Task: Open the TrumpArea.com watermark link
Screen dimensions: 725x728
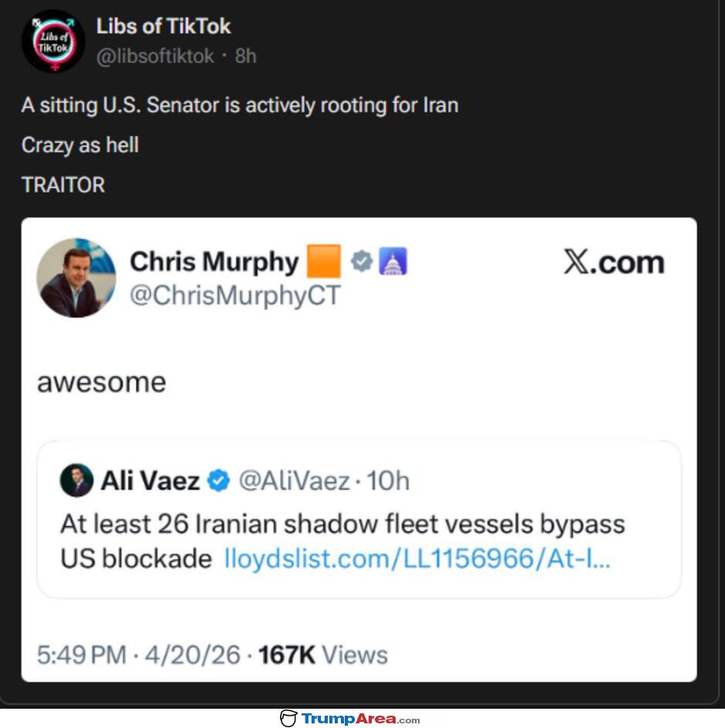Action: pos(360,719)
